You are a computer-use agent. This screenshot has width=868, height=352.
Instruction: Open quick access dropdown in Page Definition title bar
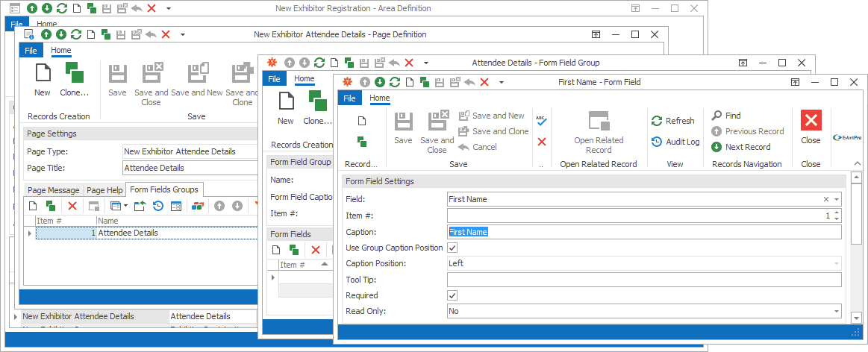click(x=182, y=34)
